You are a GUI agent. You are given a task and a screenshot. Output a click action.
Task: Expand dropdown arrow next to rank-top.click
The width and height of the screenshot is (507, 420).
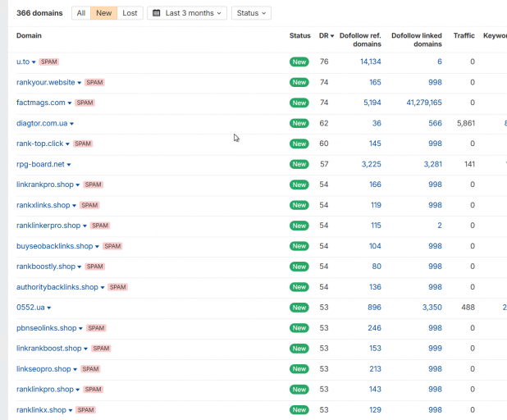coord(67,144)
